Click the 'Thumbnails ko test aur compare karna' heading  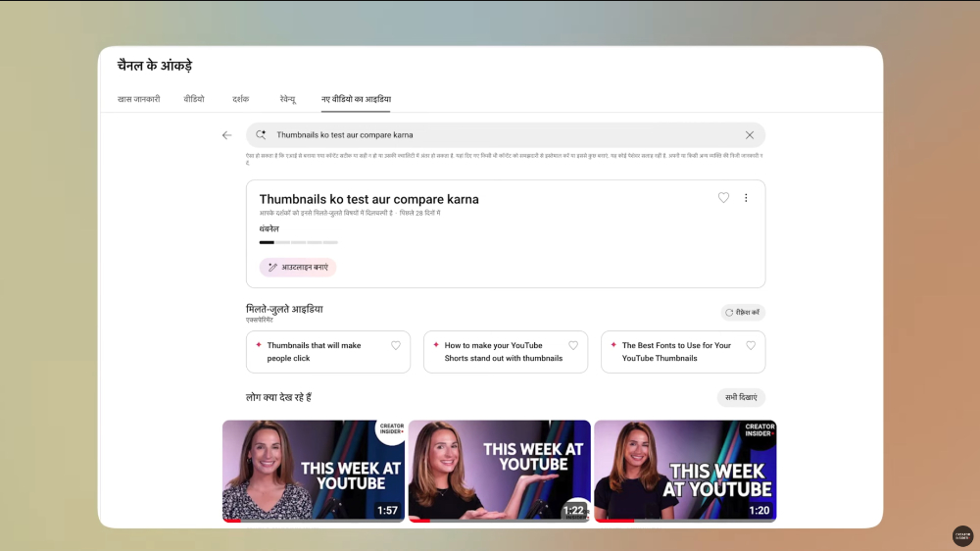pyautogui.click(x=368, y=199)
